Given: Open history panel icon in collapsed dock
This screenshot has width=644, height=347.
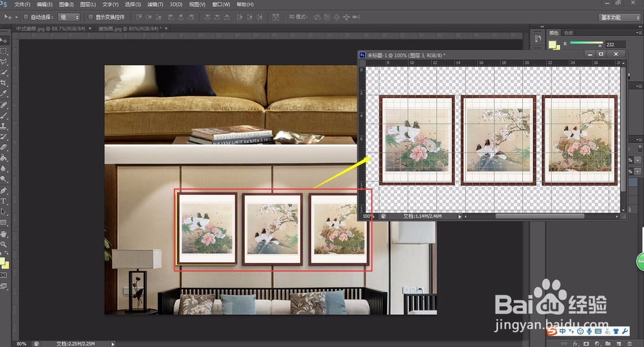Looking at the screenshot, I should pyautogui.click(x=538, y=39).
